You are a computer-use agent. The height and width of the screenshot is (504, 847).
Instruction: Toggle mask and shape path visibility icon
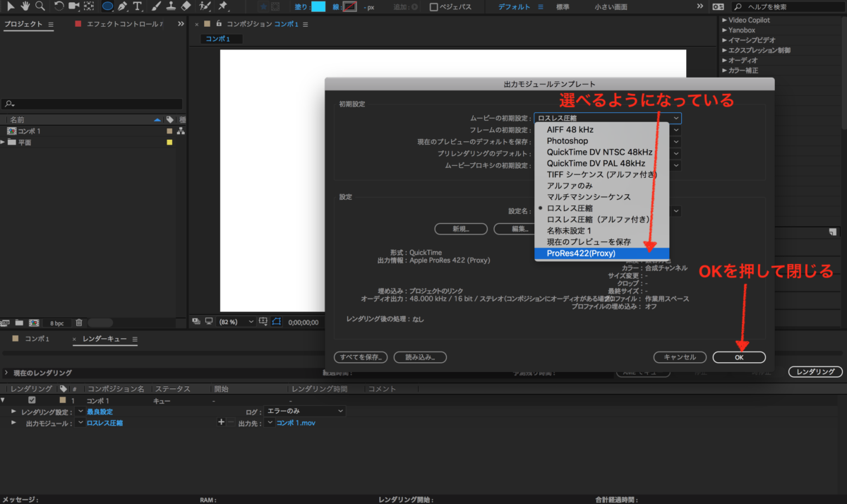pyautogui.click(x=277, y=322)
